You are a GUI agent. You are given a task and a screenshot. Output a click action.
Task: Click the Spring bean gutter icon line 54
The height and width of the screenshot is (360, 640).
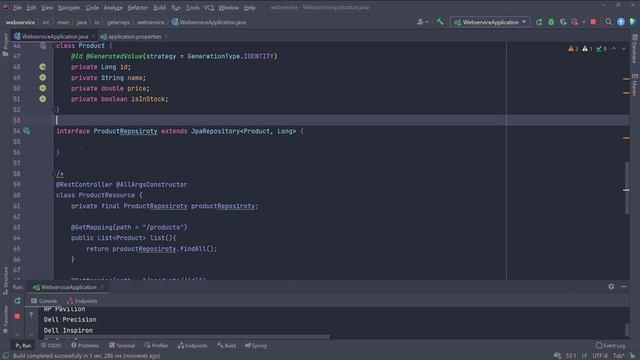(26, 131)
